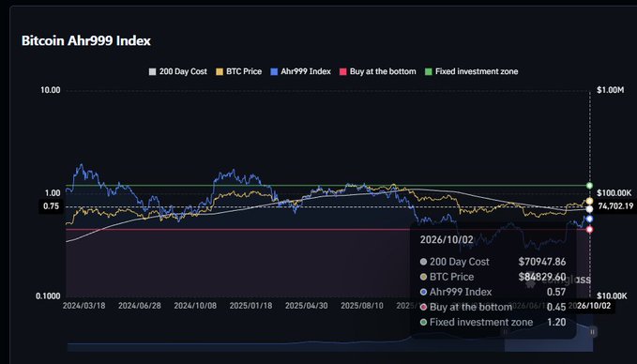Click the $84829.60 tooltip value

tap(542, 277)
